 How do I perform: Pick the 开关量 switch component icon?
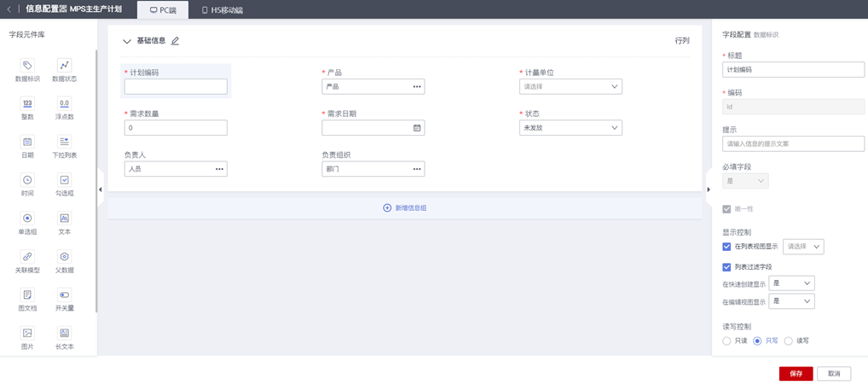point(64,295)
